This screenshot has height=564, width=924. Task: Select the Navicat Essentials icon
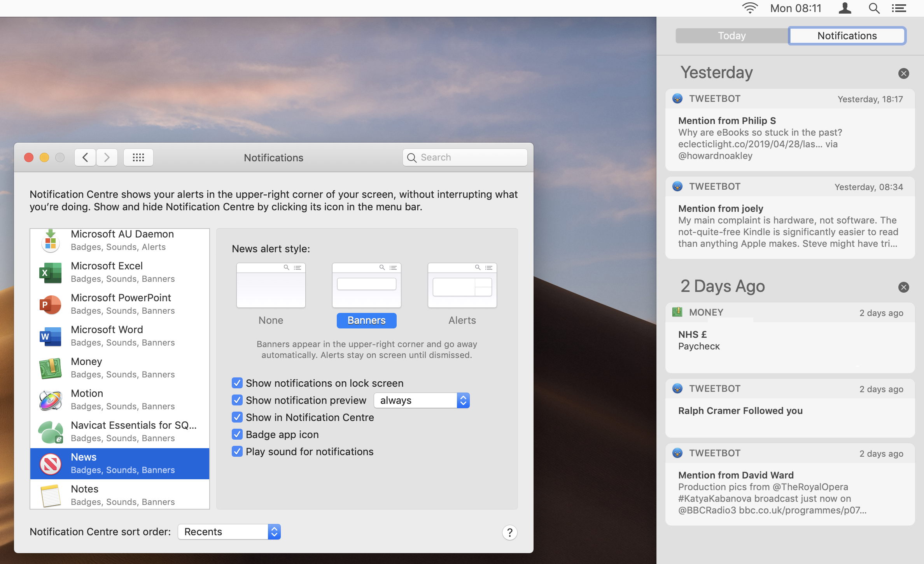(50, 432)
